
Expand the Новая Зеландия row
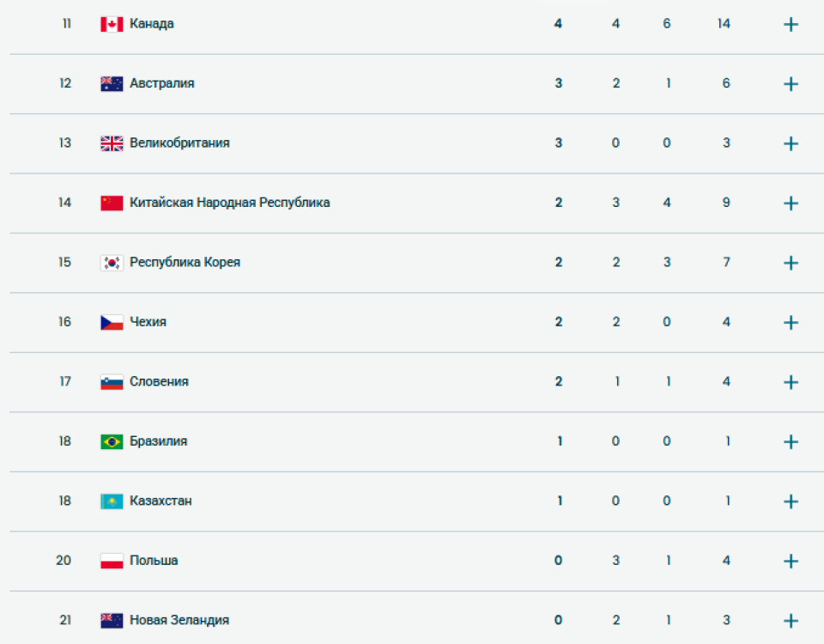point(789,619)
